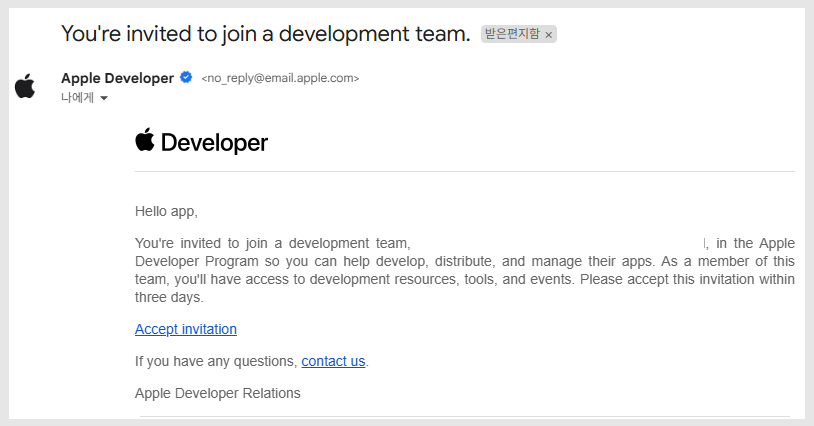Click the email subject line heading

click(265, 33)
